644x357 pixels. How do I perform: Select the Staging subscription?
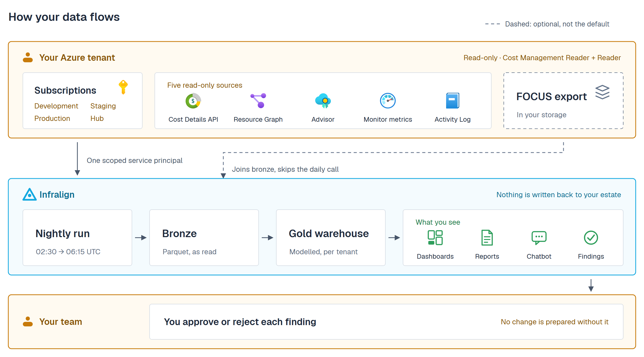tap(103, 106)
